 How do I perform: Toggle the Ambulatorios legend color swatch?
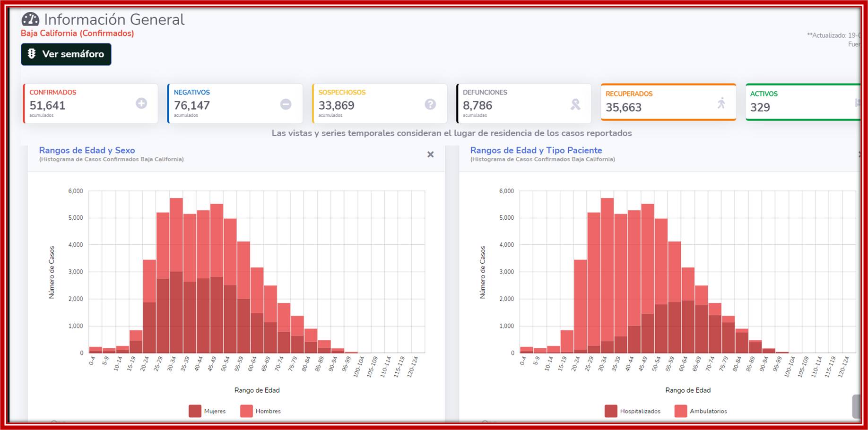(x=681, y=411)
